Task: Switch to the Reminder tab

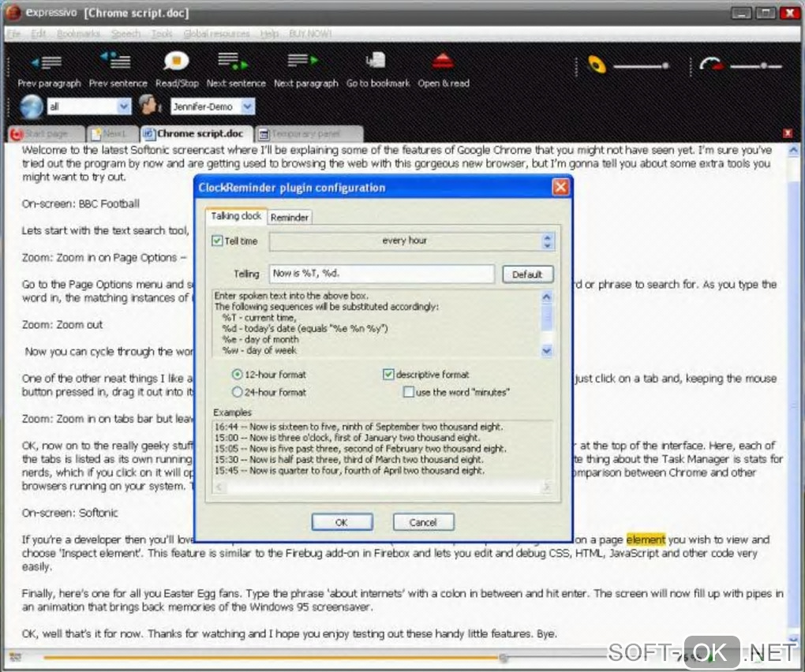Action: [x=290, y=218]
